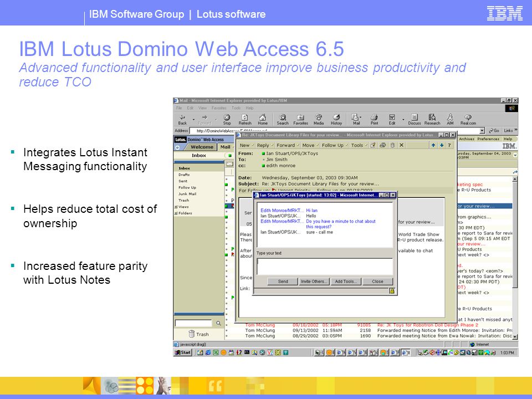Click the Windows Start button
The image size is (532, 399).
pos(183,352)
